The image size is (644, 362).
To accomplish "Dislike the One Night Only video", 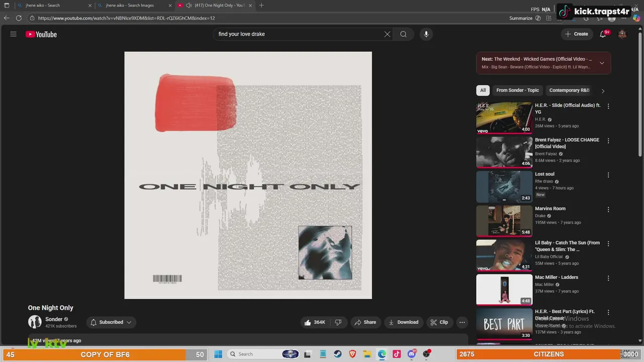I will (339, 322).
